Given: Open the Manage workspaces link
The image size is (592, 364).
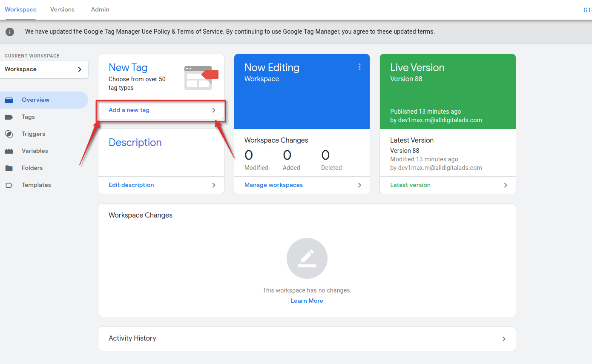Looking at the screenshot, I should [x=273, y=185].
